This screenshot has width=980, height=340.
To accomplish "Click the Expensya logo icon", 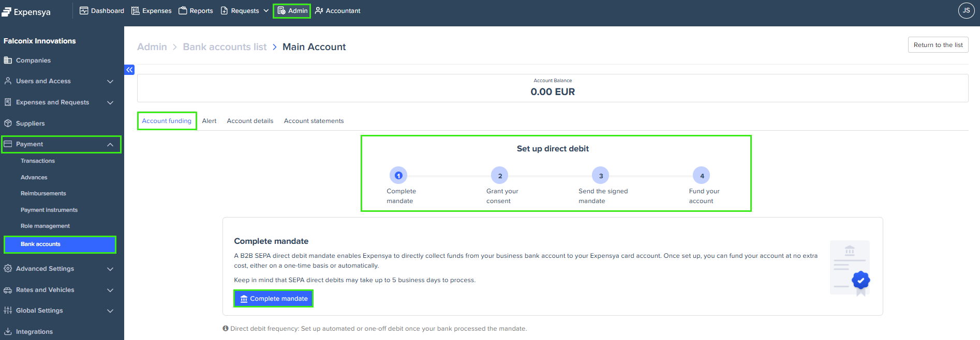I will coord(6,11).
